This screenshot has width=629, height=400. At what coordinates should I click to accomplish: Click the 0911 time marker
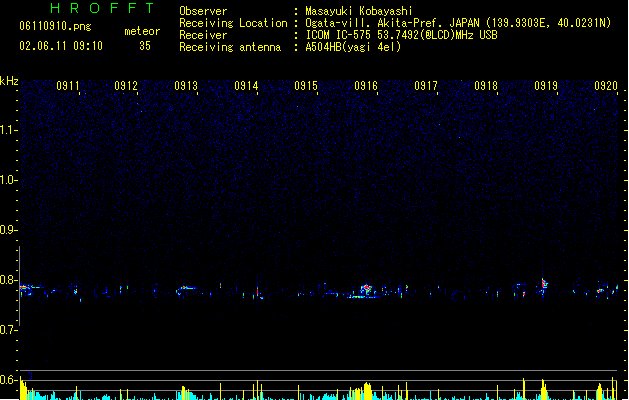point(68,86)
